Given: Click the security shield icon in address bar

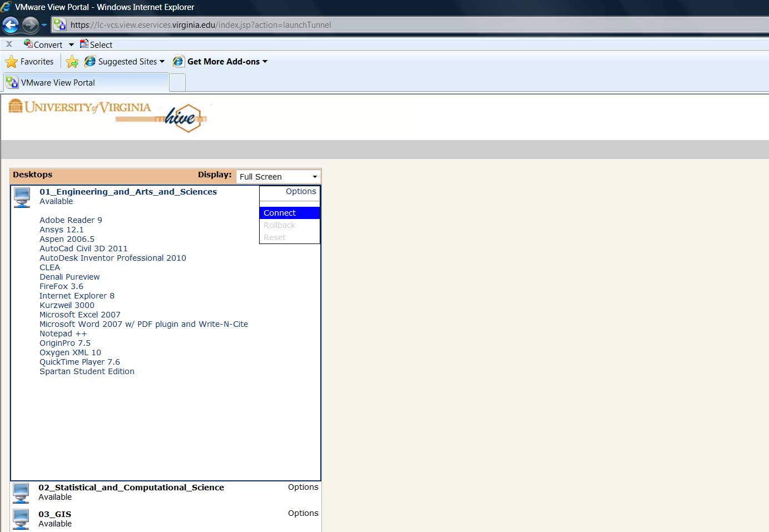Looking at the screenshot, I should pyautogui.click(x=58, y=24).
